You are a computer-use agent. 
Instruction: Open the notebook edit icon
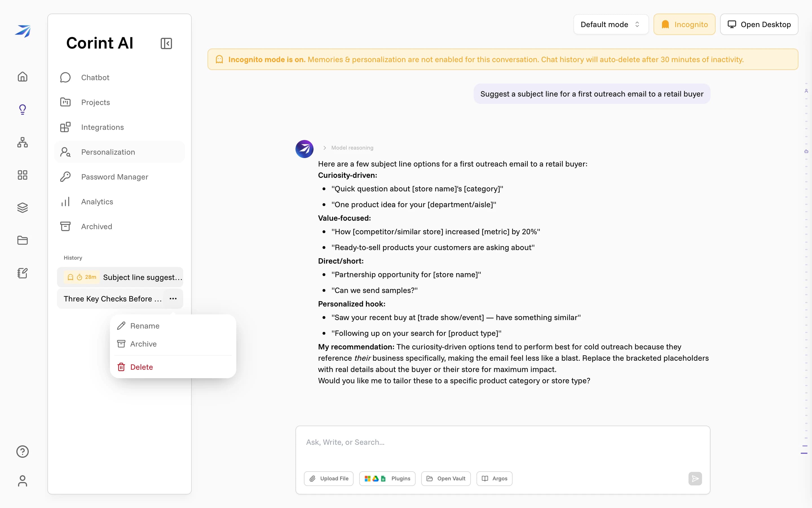point(23,273)
